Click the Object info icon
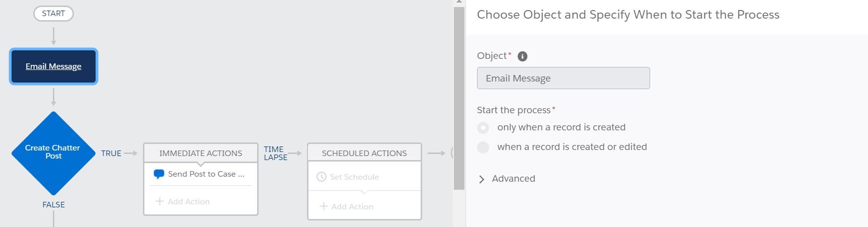 [522, 56]
